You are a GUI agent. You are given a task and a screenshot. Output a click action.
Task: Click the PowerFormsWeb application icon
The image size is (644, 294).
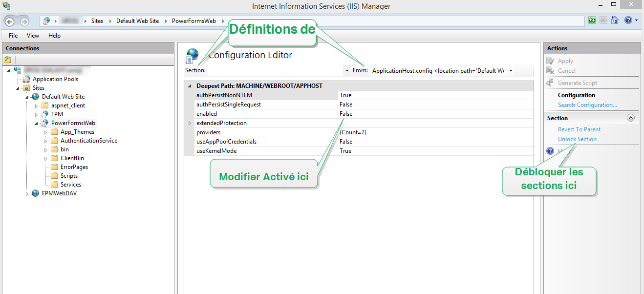(x=45, y=123)
